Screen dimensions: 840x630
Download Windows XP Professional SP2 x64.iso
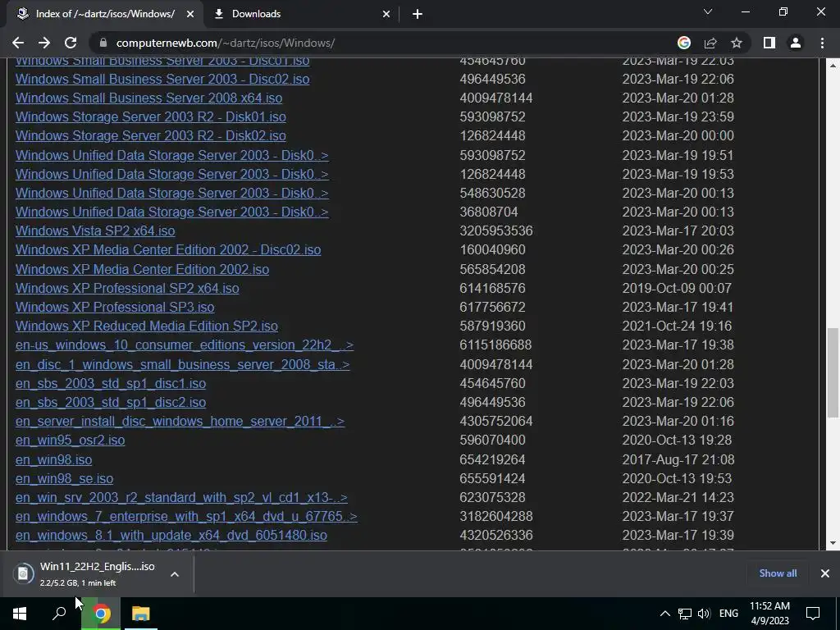(127, 288)
